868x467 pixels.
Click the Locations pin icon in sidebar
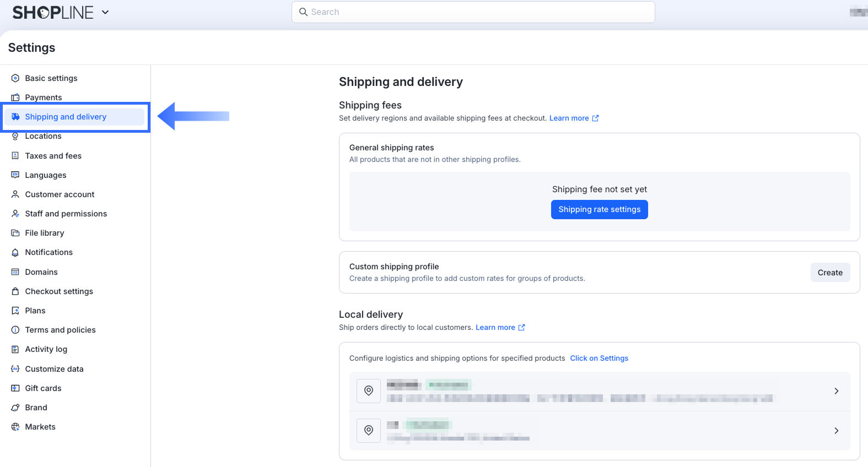15,136
